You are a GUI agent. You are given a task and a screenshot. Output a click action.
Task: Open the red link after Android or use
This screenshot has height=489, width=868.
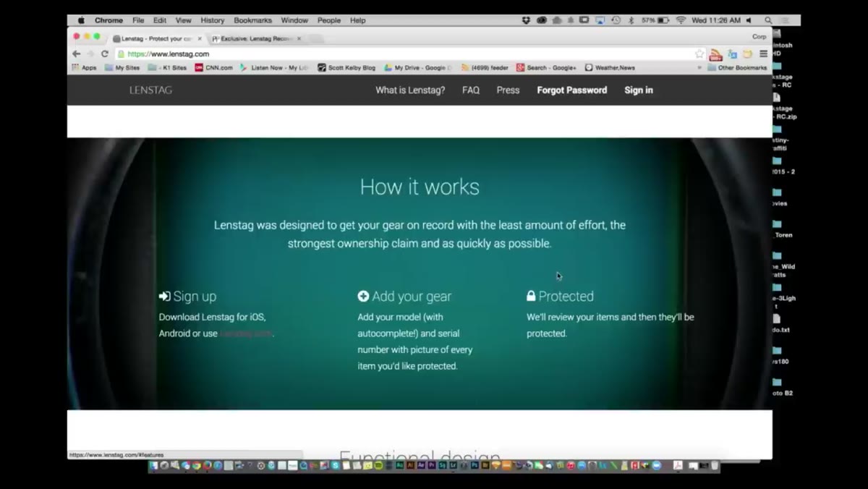246,333
